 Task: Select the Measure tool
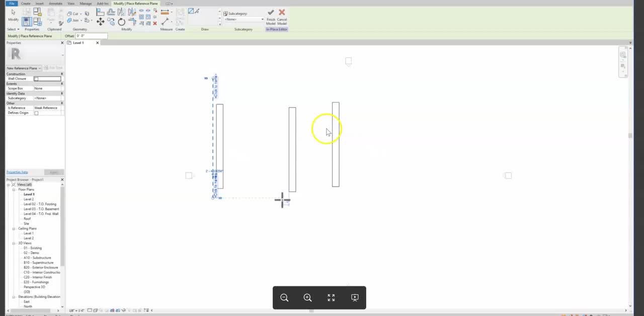click(x=165, y=21)
